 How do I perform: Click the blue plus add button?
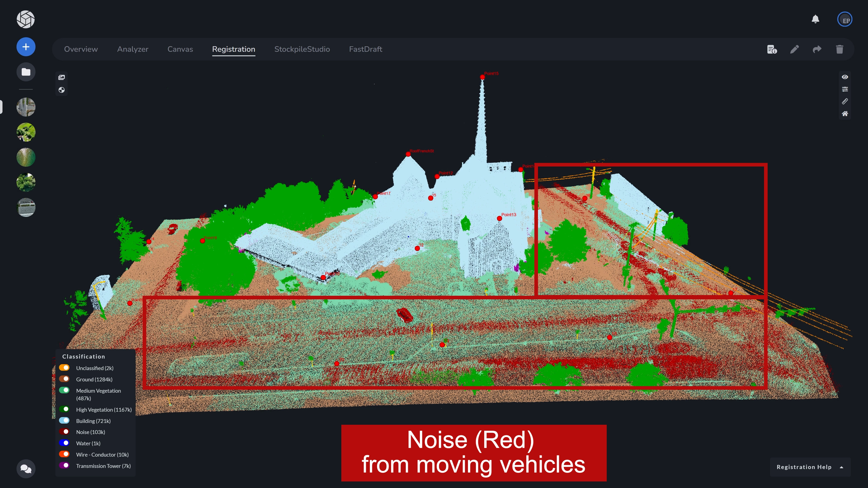tap(26, 47)
